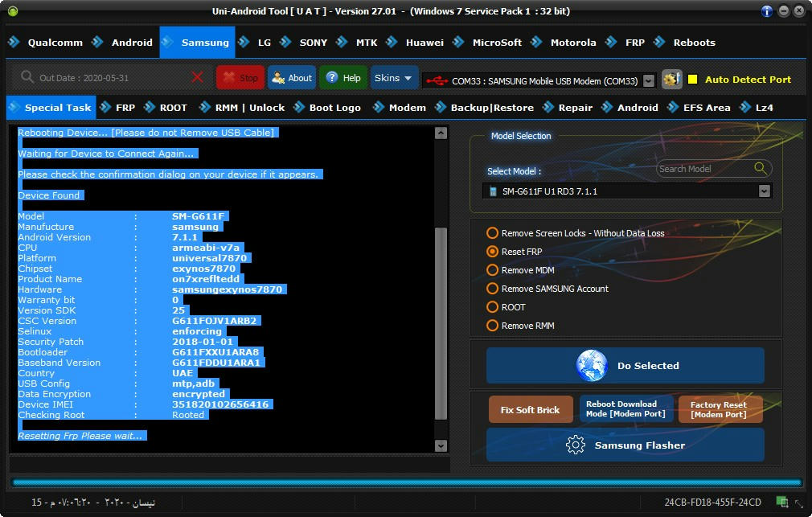Click the log vertical scrollbar thumb
Screen dimensions: 812x517
[x=441, y=323]
